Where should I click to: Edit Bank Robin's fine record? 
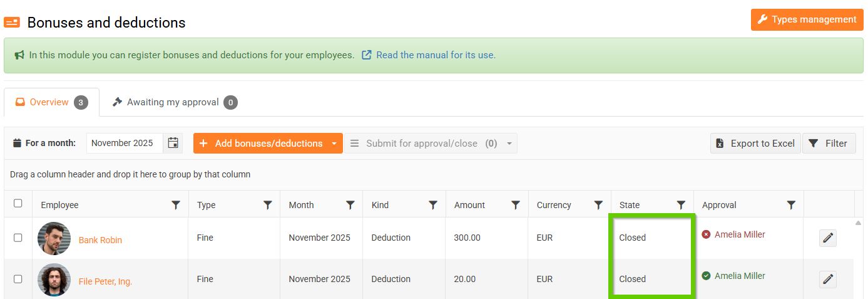click(x=828, y=238)
